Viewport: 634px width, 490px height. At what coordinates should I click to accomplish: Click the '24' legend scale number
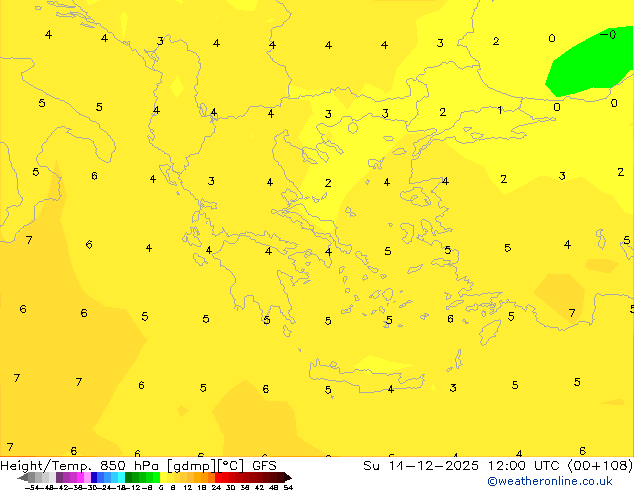(216, 488)
